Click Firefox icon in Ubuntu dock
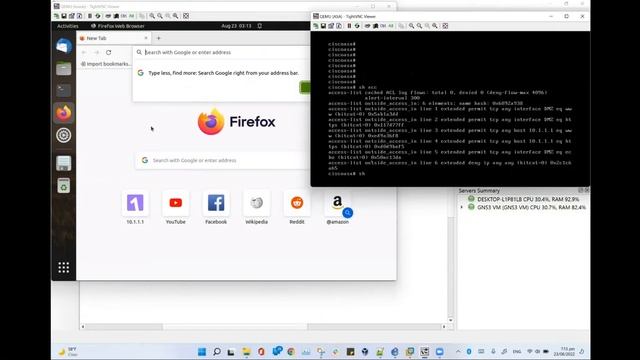Screen dimensions: 640x360 pyautogui.click(x=64, y=113)
